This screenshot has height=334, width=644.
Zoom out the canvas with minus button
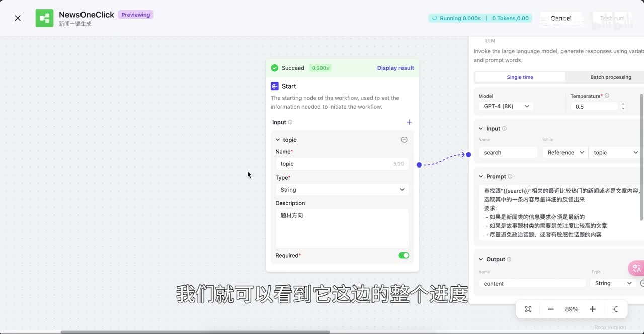click(x=550, y=309)
